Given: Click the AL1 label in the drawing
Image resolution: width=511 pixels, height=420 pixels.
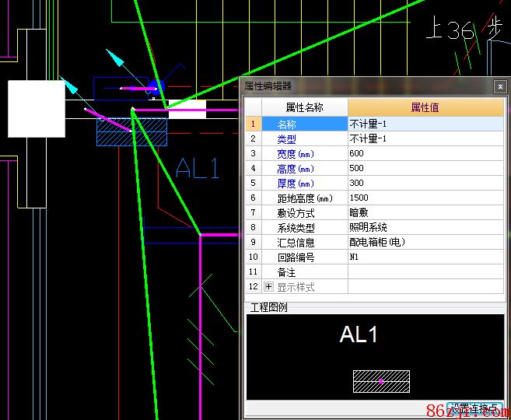Looking at the screenshot, I should pyautogui.click(x=198, y=168).
